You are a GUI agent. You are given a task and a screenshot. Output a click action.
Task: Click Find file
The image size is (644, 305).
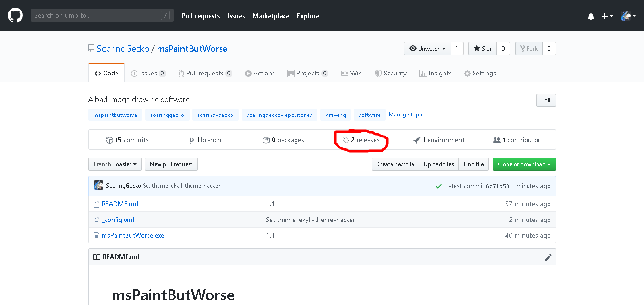pos(474,164)
